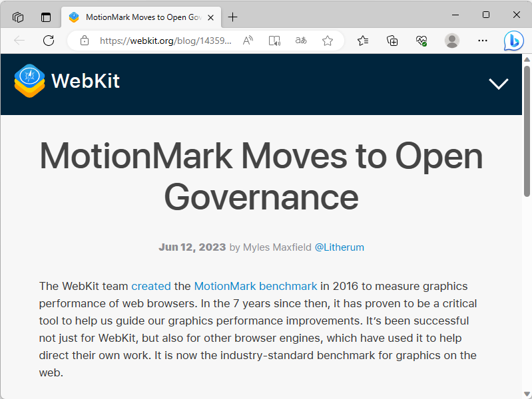Click the 'Jun 12, 2023' date text
The image size is (532, 399).
[192, 247]
